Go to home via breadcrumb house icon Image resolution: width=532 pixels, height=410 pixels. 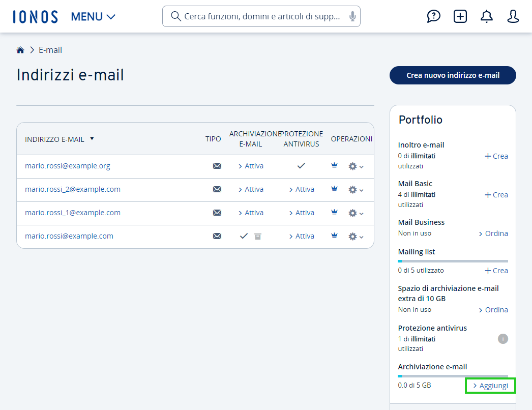coord(20,50)
